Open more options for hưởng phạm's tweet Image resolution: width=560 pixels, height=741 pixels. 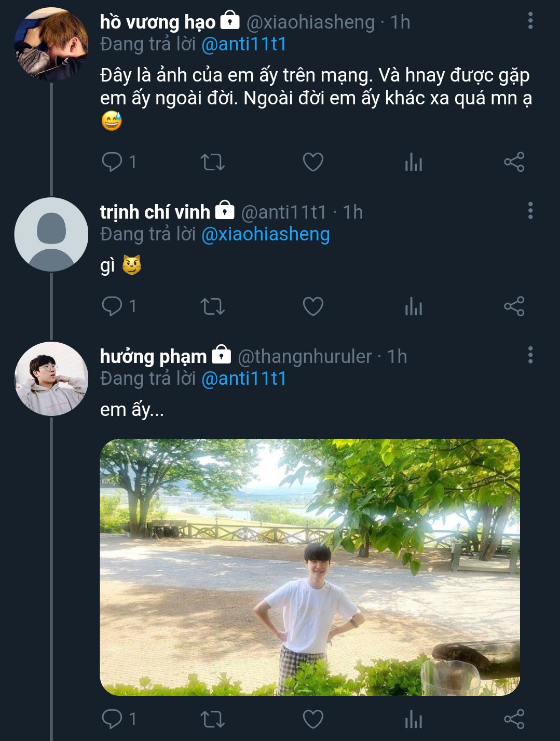[530, 355]
